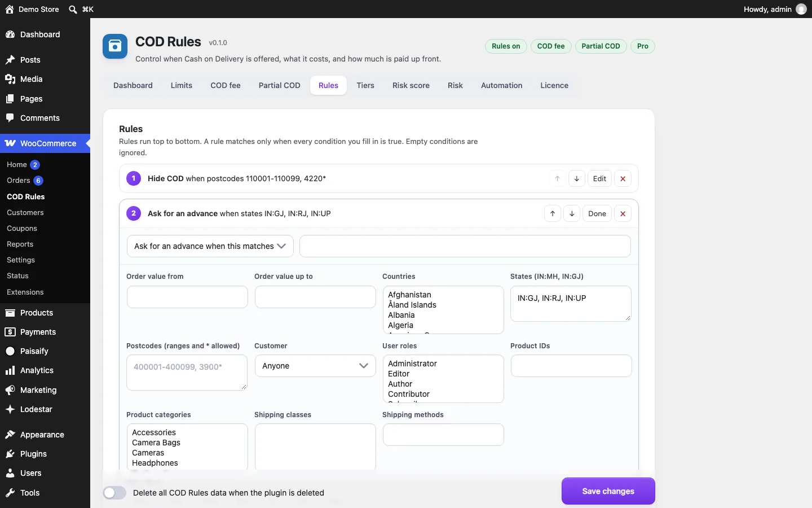This screenshot has width=812, height=508.
Task: Delete rule 1 with red X
Action: tap(623, 179)
